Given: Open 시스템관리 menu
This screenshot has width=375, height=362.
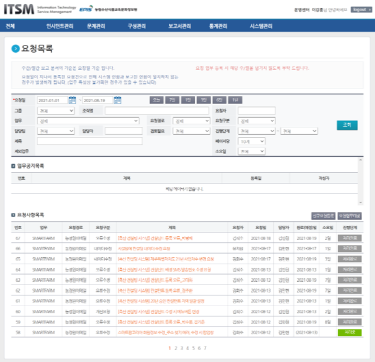Looking at the screenshot, I should (x=261, y=26).
